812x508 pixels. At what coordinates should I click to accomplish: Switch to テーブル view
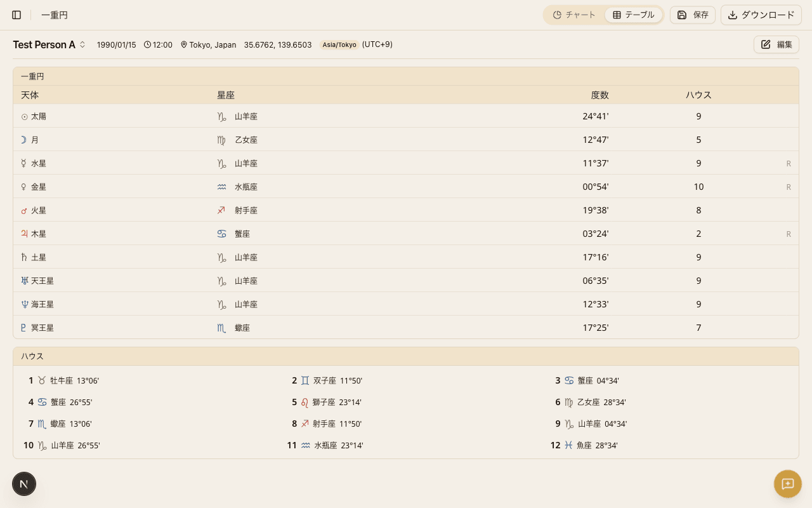[x=633, y=15]
